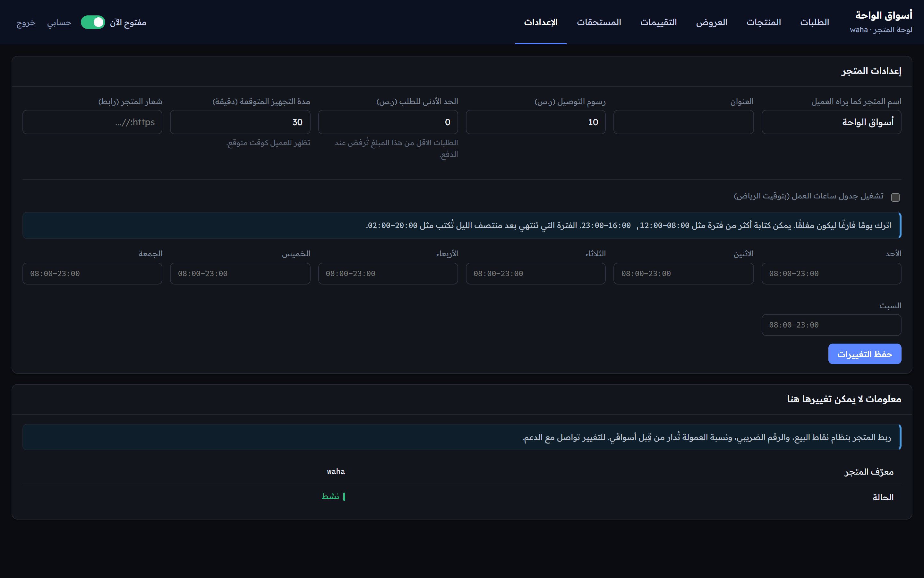Click the إعدادات المتجر section heading

(871, 71)
